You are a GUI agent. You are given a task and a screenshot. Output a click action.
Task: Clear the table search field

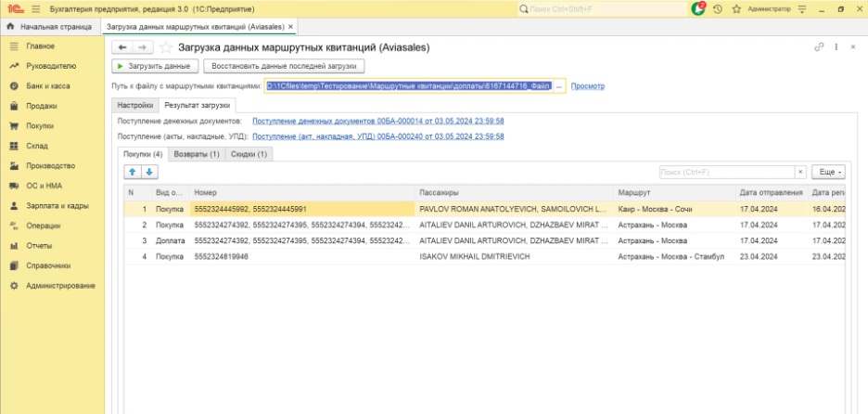click(800, 173)
